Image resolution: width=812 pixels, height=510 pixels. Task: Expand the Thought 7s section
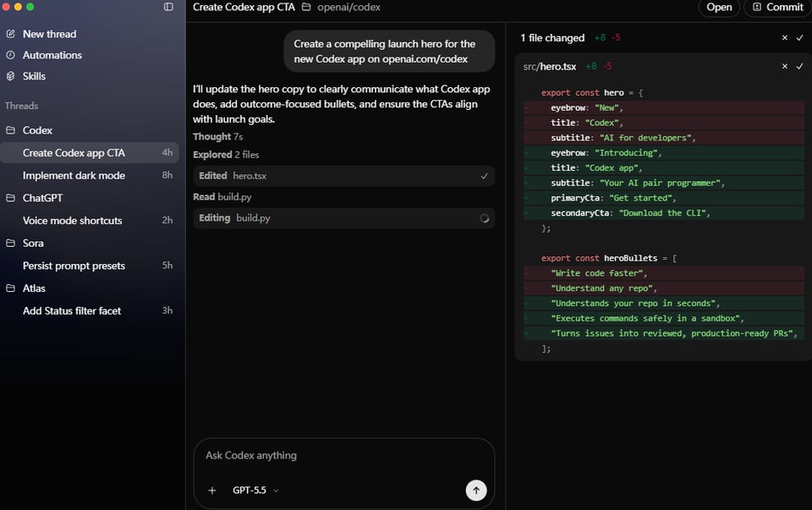click(217, 137)
